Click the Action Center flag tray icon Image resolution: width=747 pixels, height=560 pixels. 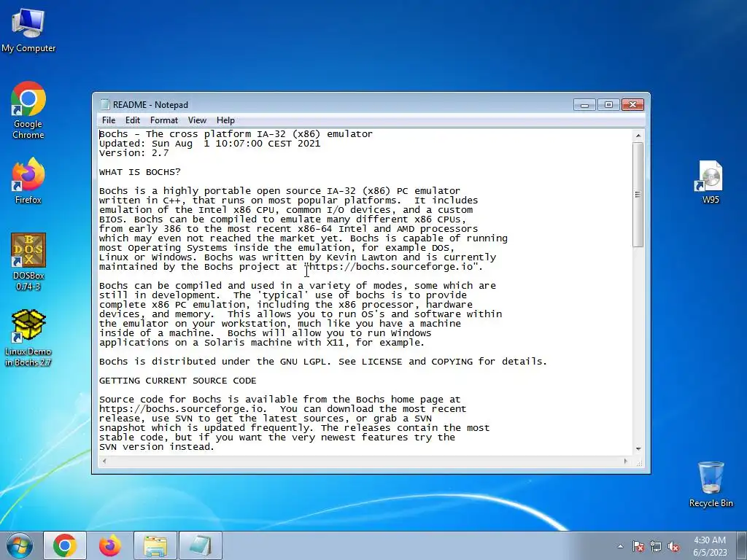[638, 547]
